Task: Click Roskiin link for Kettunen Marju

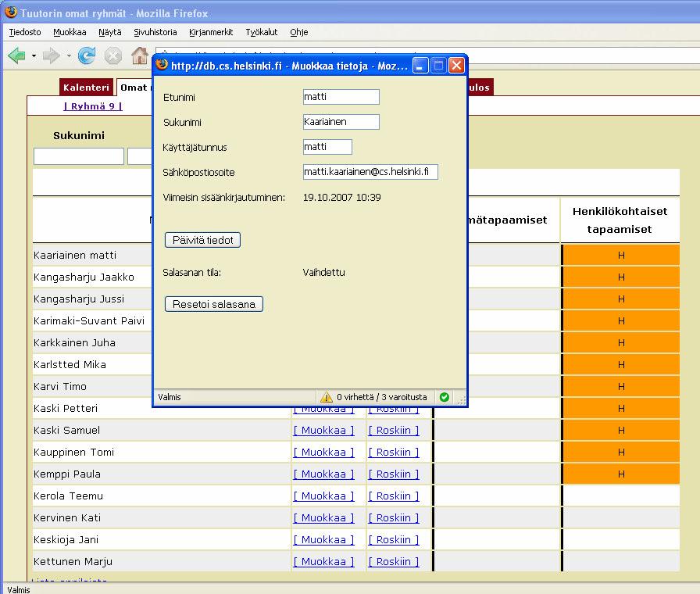Action: [x=393, y=561]
